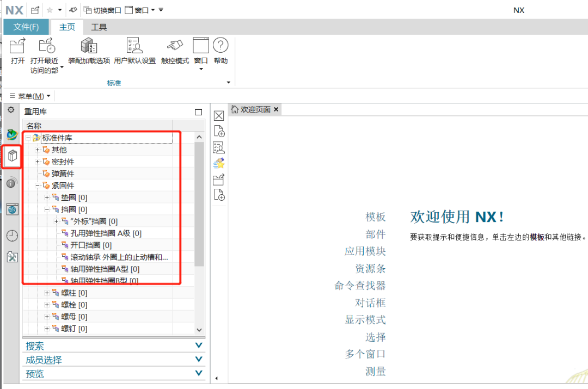Open the Reuse Library sidebar icon
Image resolution: width=588 pixels, height=389 pixels.
pos(12,157)
